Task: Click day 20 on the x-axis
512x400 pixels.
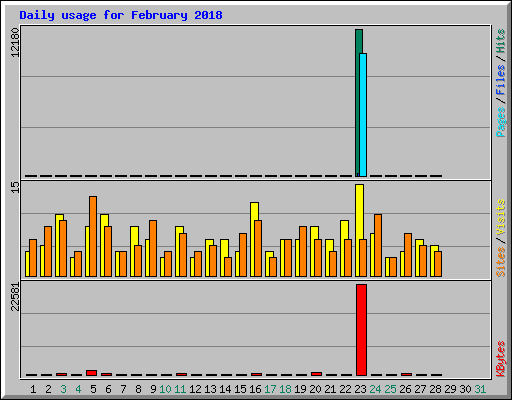Action: pos(315,389)
